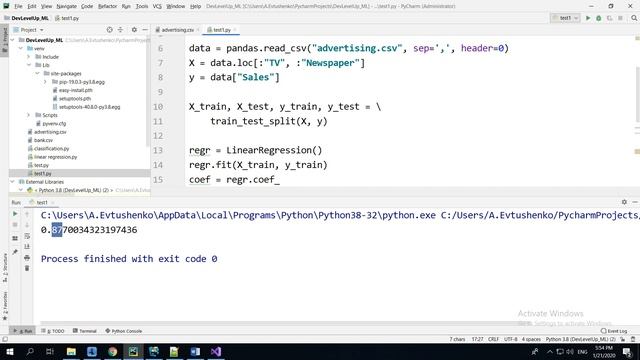Collapse the site-packages folder
Screen dimensions: 640x360
pos(37,73)
